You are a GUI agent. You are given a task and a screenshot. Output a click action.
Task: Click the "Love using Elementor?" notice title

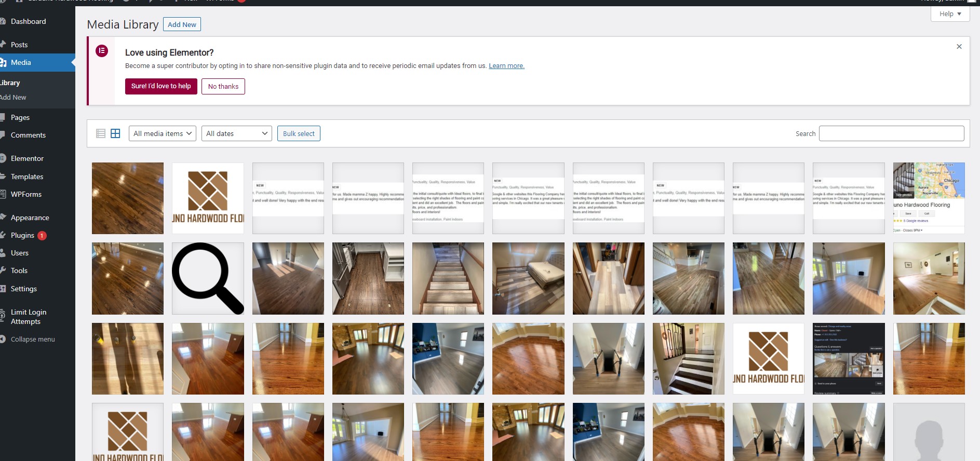[169, 52]
